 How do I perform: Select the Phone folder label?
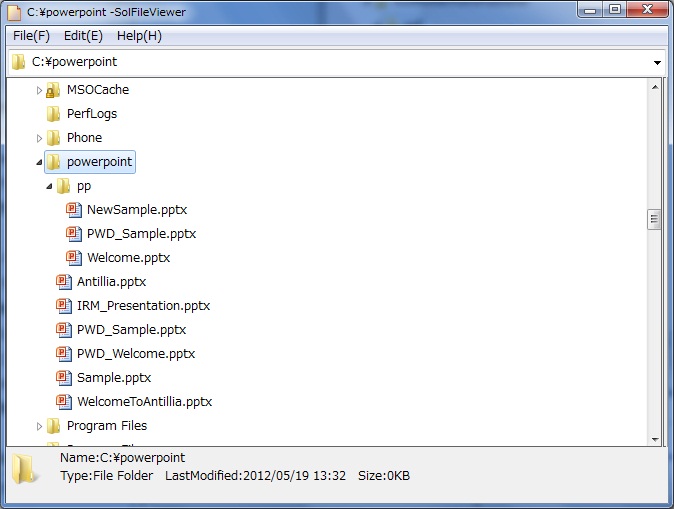point(84,138)
